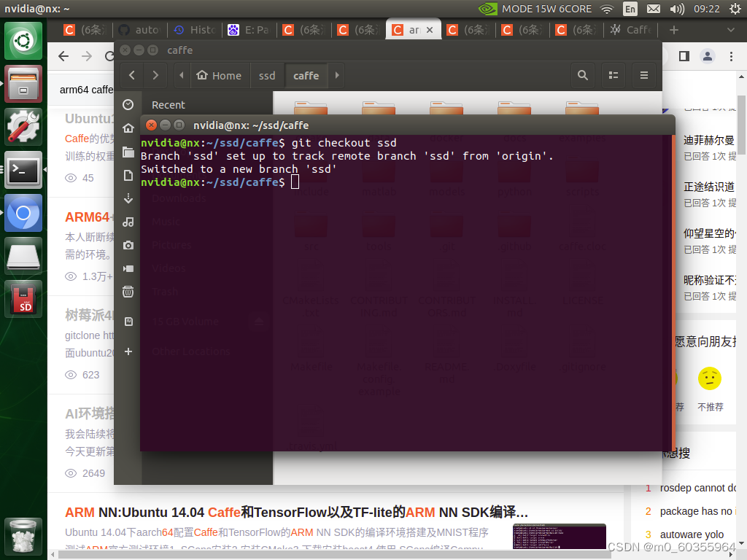Open the En keyboard input indicator
Viewport: 747px width, 560px height.
630,9
